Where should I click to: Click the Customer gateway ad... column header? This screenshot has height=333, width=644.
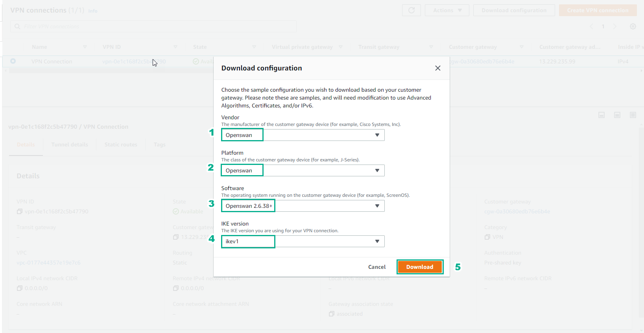coord(570,47)
